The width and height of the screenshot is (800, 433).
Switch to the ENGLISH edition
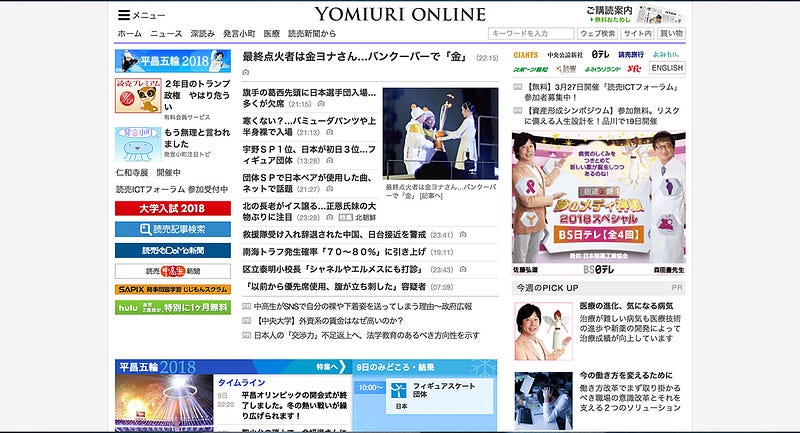[x=667, y=68]
